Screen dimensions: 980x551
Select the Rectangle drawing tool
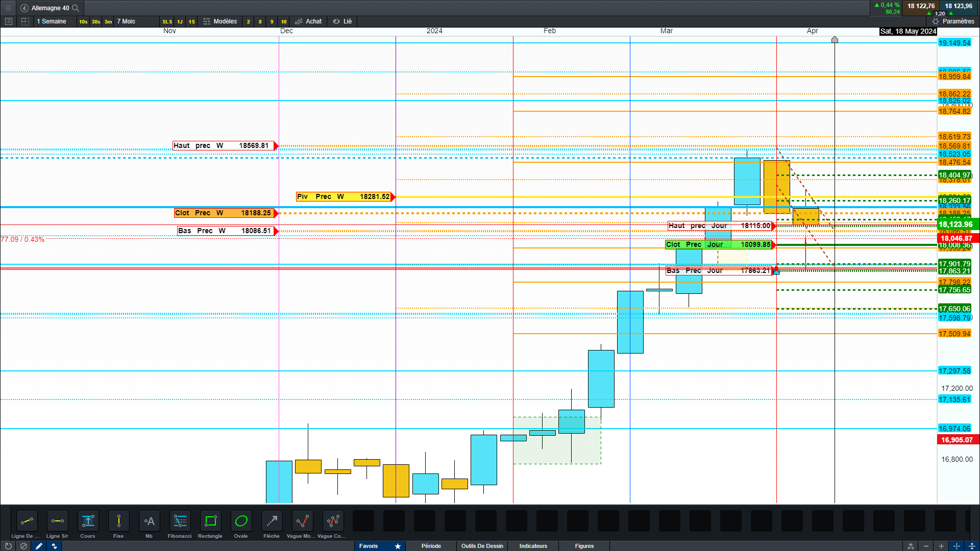coord(210,522)
